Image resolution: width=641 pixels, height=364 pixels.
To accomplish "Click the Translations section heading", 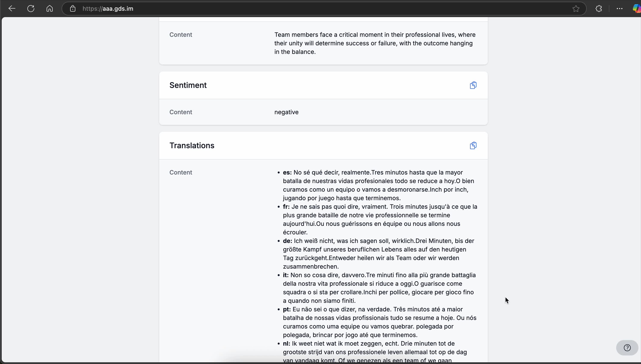I will click(192, 145).
